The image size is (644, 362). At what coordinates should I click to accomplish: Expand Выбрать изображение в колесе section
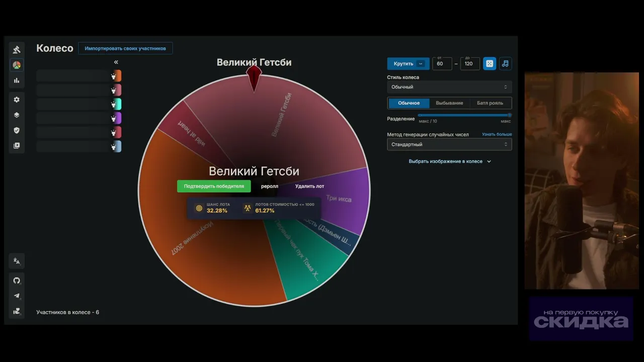(449, 161)
